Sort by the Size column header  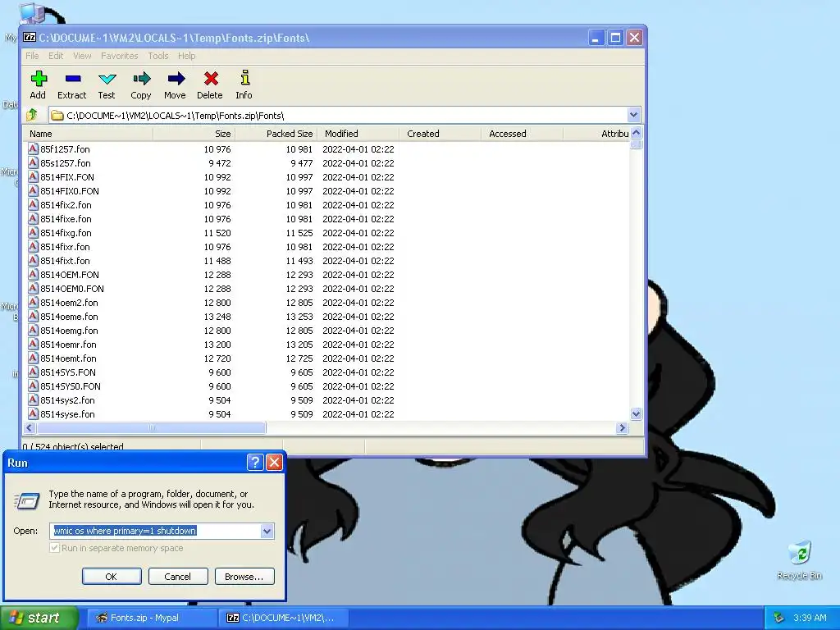click(194, 134)
